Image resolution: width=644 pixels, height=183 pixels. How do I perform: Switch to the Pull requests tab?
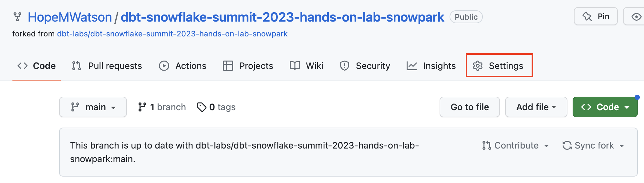pos(107,66)
